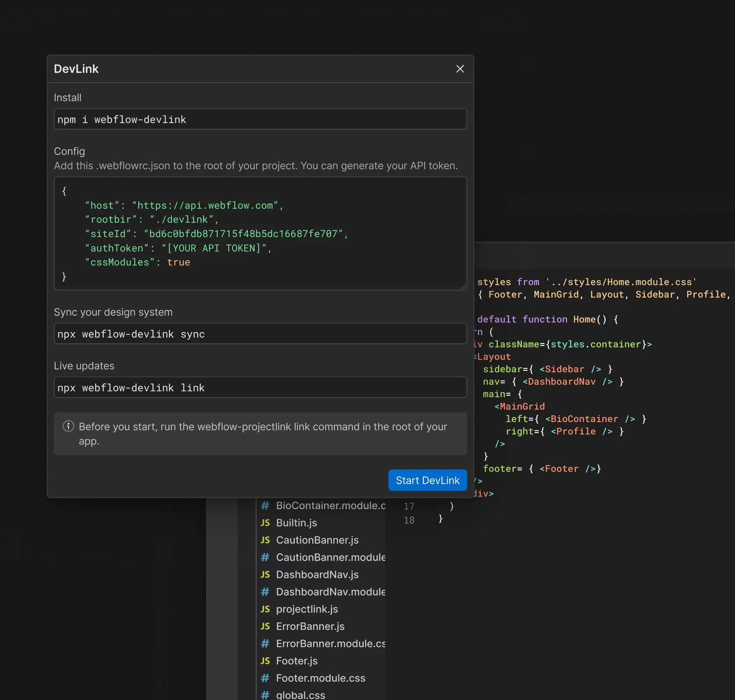Click line number 17 in editor gutter

(x=409, y=506)
